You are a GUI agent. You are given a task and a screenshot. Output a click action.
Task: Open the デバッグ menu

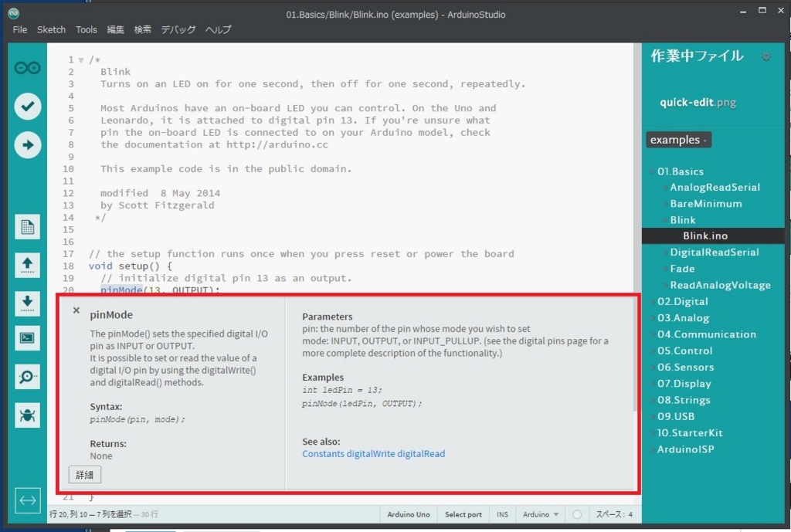pos(178,30)
